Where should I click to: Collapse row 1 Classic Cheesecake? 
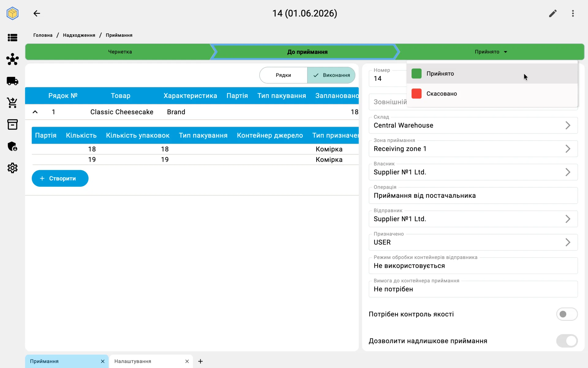click(35, 112)
